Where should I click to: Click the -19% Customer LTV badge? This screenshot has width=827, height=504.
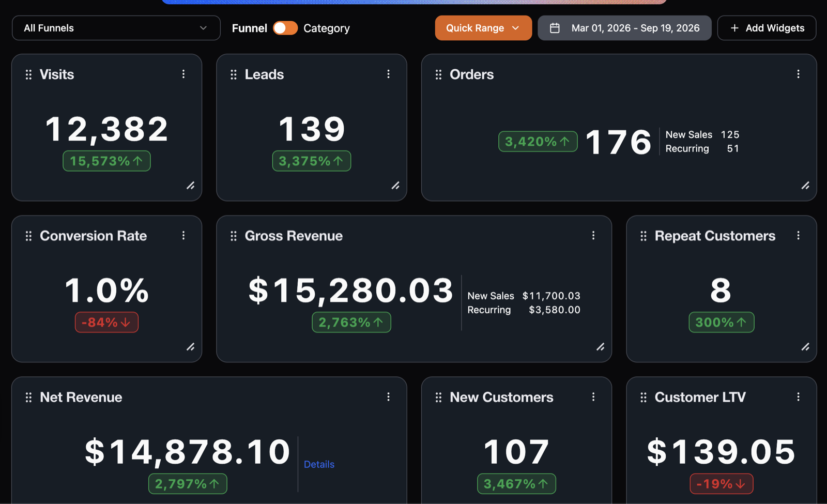point(722,484)
